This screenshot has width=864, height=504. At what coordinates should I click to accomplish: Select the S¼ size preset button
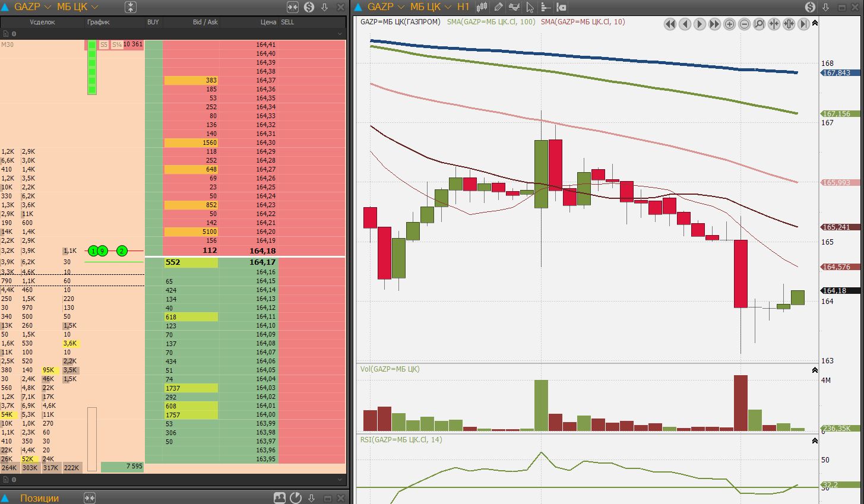117,45
